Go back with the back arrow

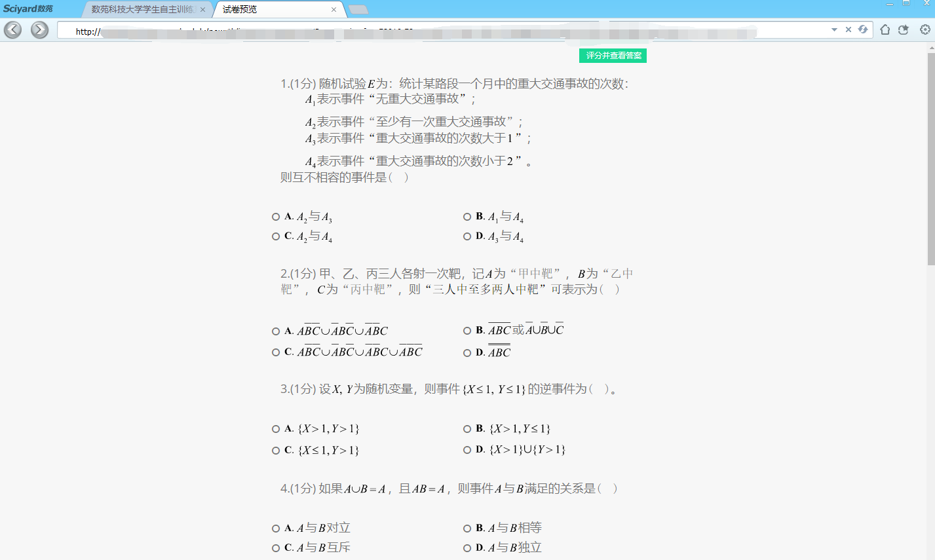(12, 29)
